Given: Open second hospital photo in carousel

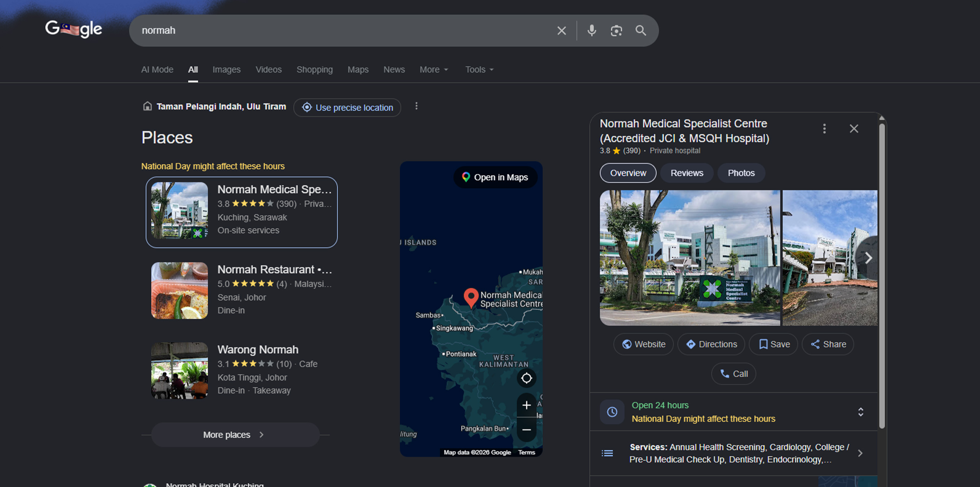Looking at the screenshot, I should 830,258.
